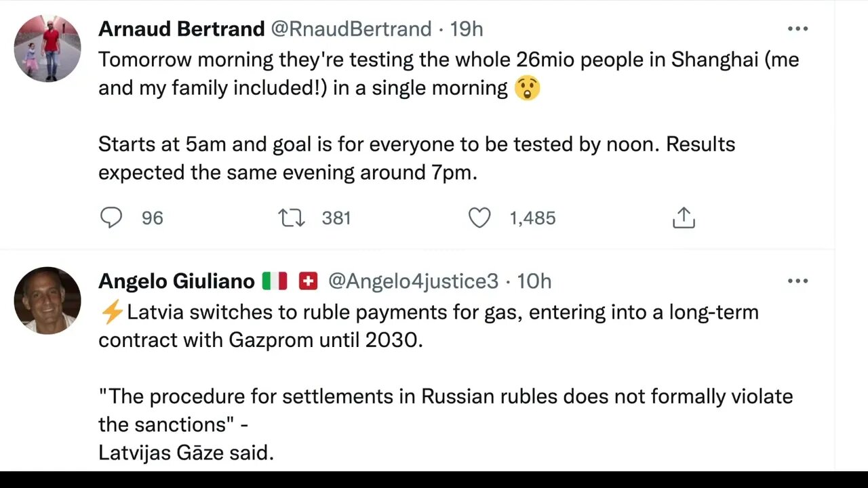This screenshot has width=868, height=488.
Task: Click the astonished face emoji in the Shanghai tweet
Action: click(x=527, y=88)
